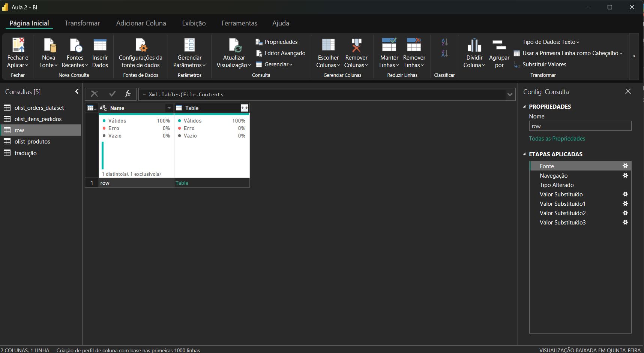Open the Todas as Propriedades link
644x353 pixels.
[557, 139]
